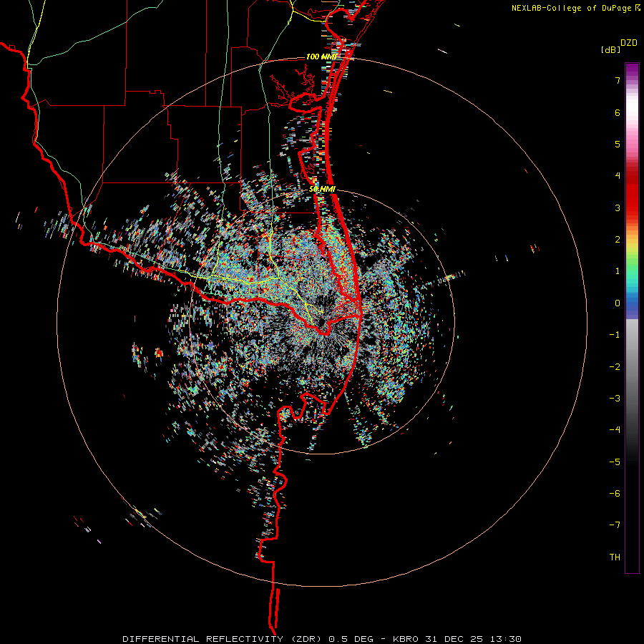The width and height of the screenshot is (644, 644).
Task: Click the 0 dB scale value
Action: [x=618, y=303]
